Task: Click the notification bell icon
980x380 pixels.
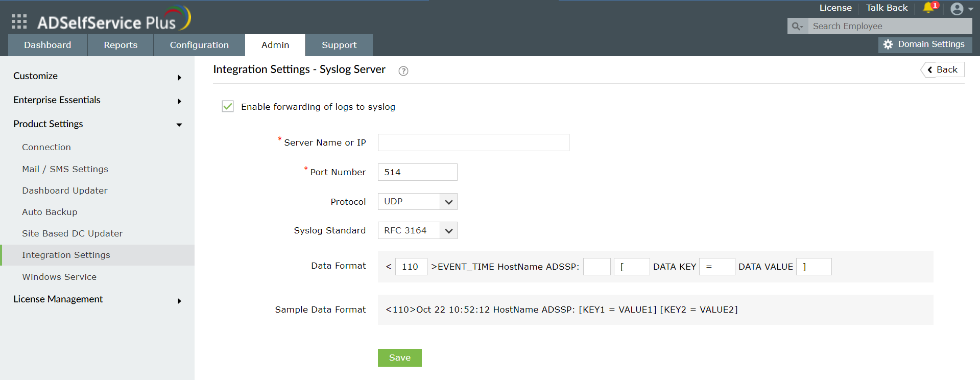Action: [x=928, y=8]
